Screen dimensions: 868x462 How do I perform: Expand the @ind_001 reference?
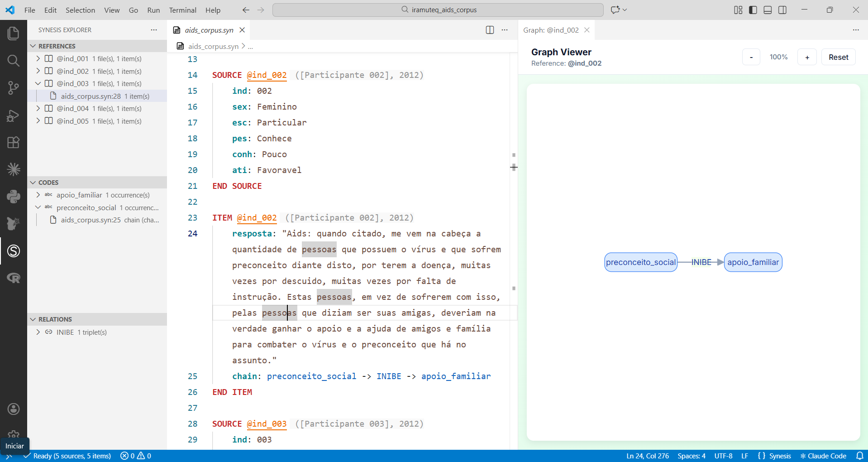tap(38, 58)
